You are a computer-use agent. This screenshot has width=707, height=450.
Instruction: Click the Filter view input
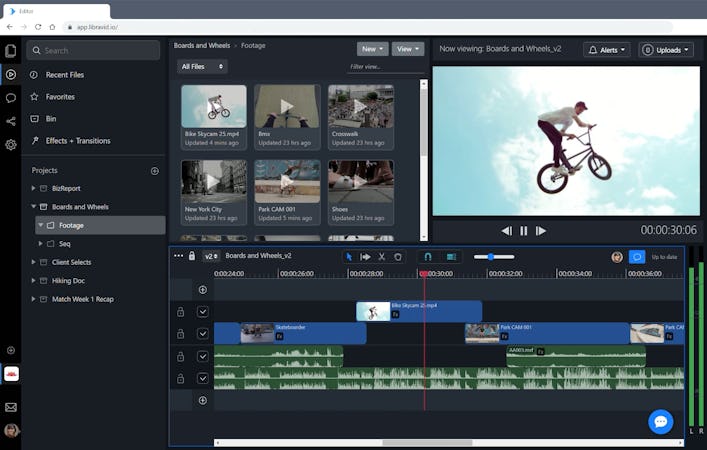386,67
